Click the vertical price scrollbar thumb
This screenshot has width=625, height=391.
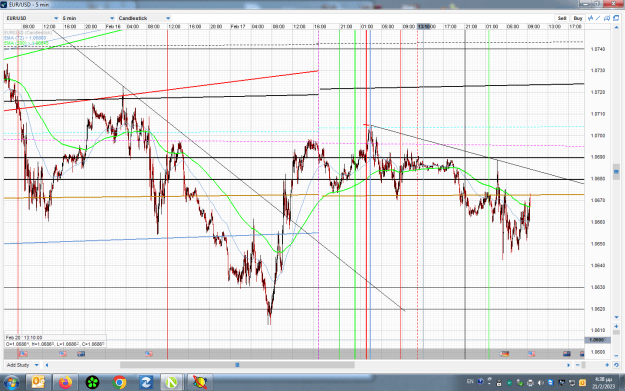616,172
